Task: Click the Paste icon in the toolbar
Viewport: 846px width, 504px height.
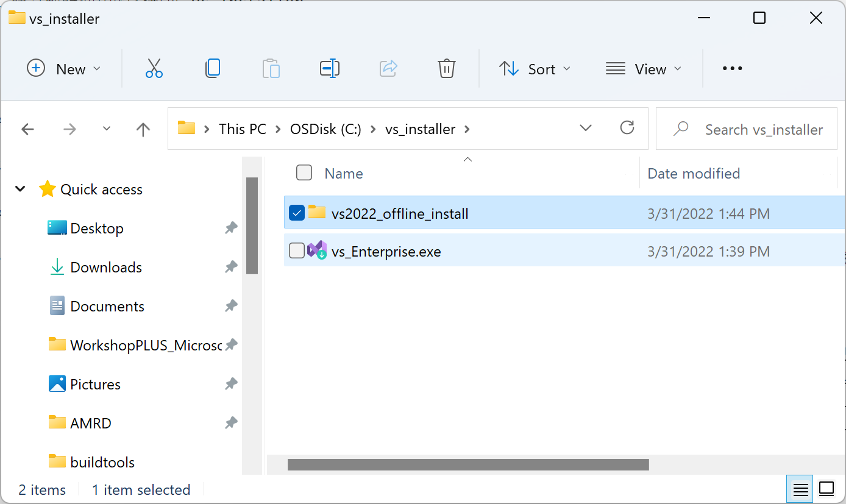Action: [271, 68]
